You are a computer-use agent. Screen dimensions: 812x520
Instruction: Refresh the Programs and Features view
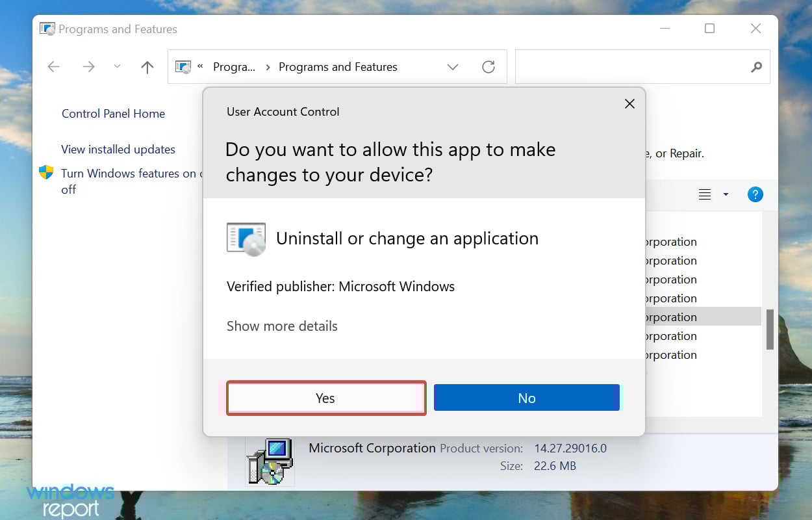tap(488, 67)
